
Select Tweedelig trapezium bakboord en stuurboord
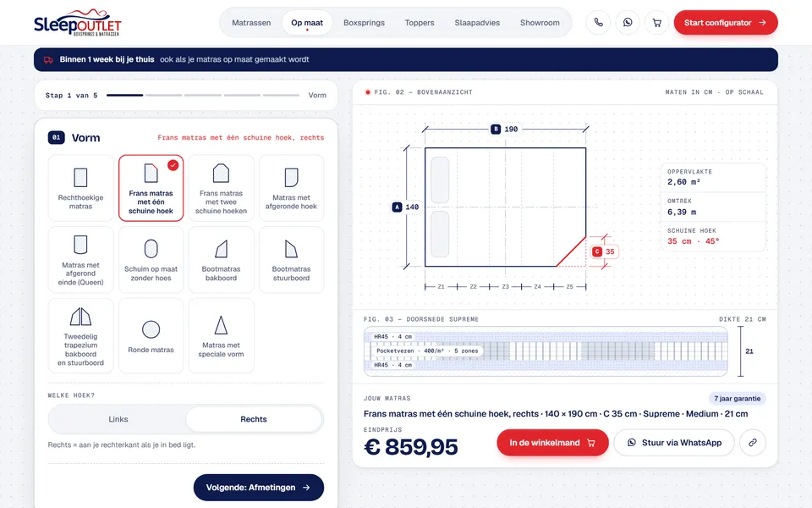(x=81, y=335)
